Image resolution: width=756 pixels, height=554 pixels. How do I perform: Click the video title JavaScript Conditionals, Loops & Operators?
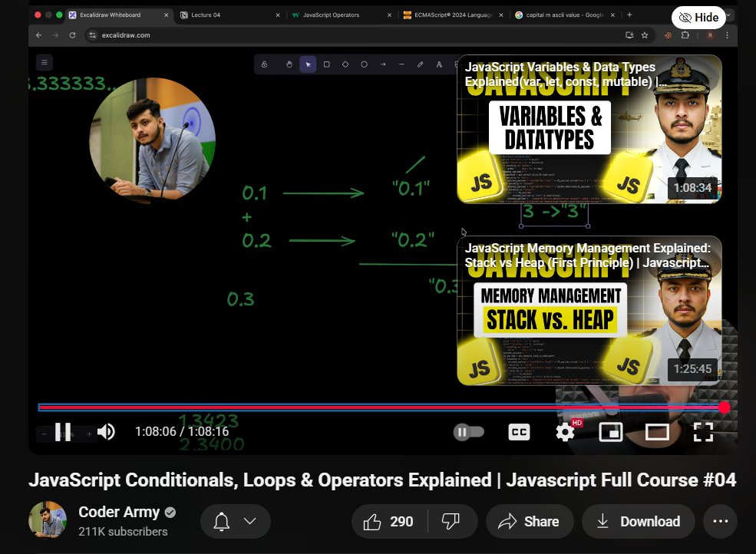click(x=382, y=480)
